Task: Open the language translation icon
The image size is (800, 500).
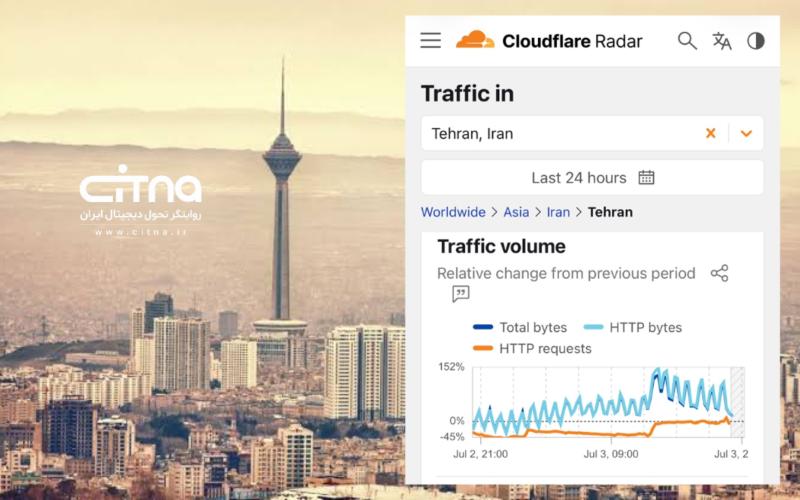Action: click(x=722, y=41)
